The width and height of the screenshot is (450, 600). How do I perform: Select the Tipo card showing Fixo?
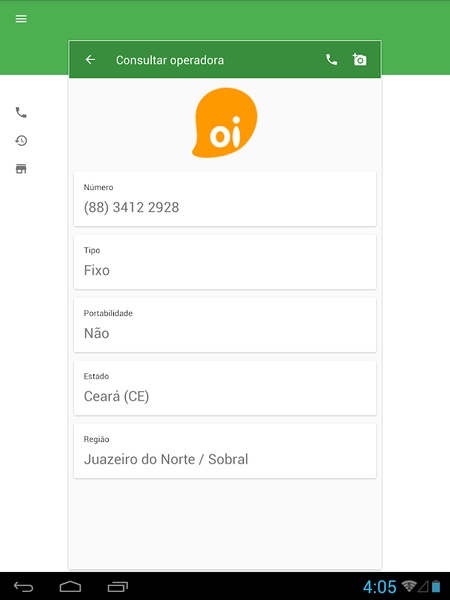(x=225, y=262)
